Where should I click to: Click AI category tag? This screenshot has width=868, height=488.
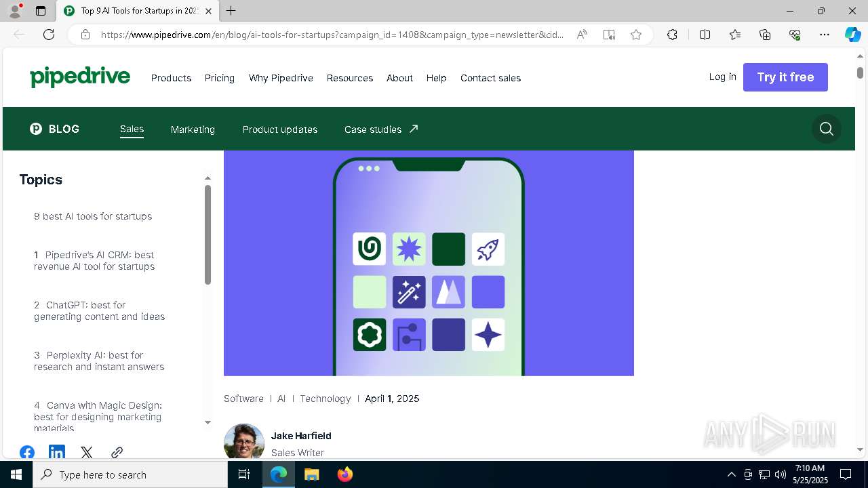pos(281,399)
